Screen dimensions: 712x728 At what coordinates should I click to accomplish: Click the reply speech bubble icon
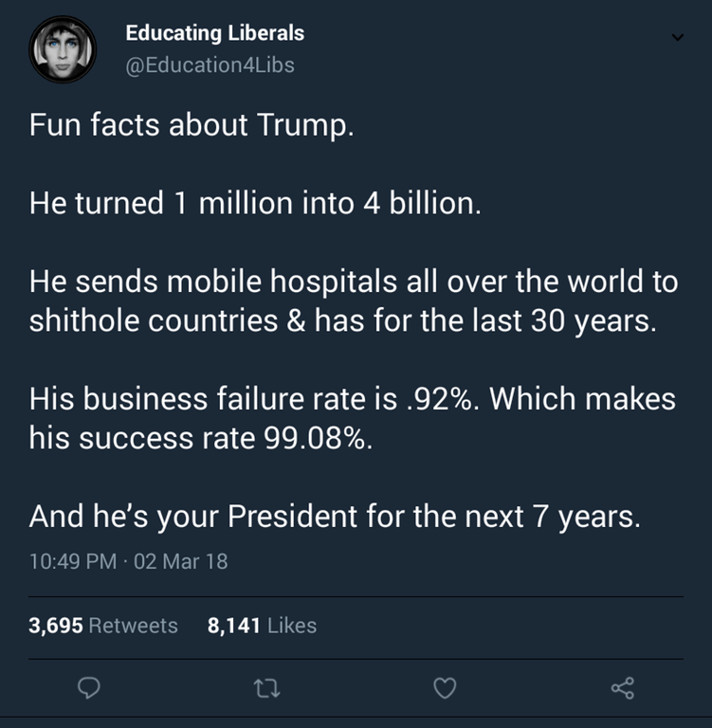point(89,690)
